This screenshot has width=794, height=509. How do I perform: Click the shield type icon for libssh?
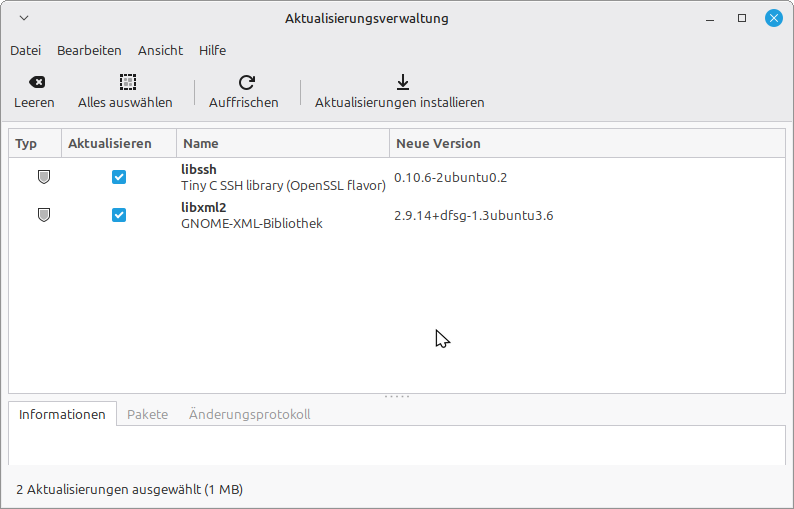43,177
